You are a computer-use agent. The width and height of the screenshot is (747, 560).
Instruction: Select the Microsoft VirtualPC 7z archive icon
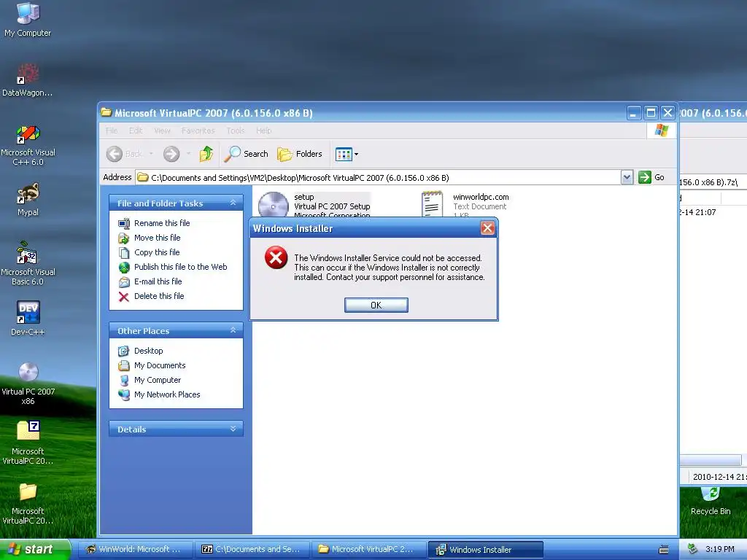[x=28, y=443]
